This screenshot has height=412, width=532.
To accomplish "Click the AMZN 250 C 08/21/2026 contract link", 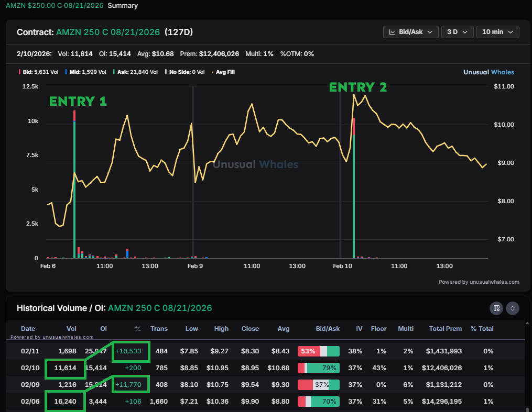I will (x=108, y=32).
